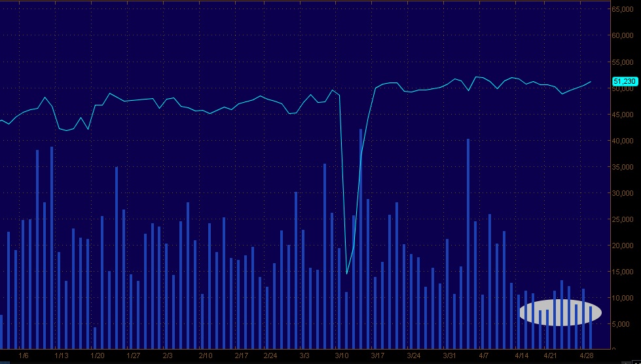Click the 55,000 value axis label
641x364 pixels.
click(x=624, y=62)
